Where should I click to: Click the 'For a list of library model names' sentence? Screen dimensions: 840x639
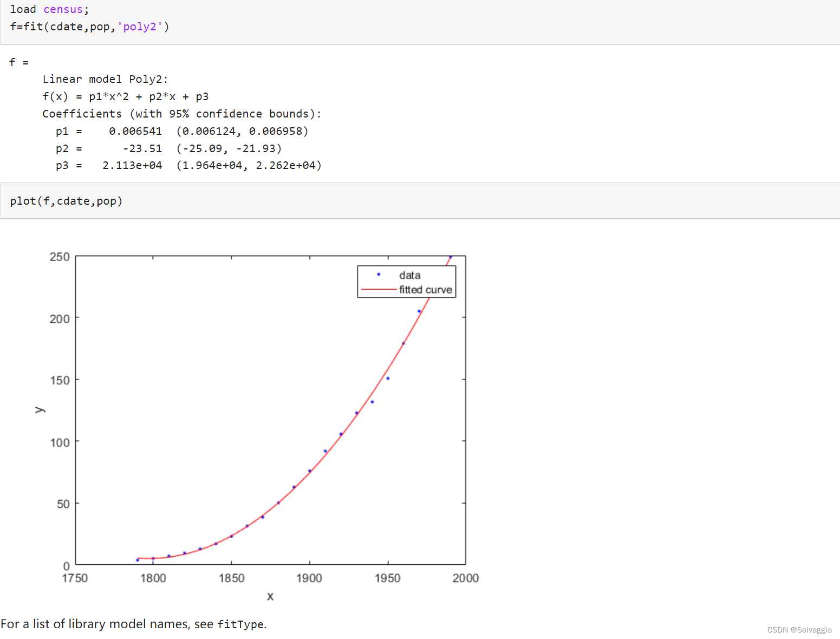133,624
